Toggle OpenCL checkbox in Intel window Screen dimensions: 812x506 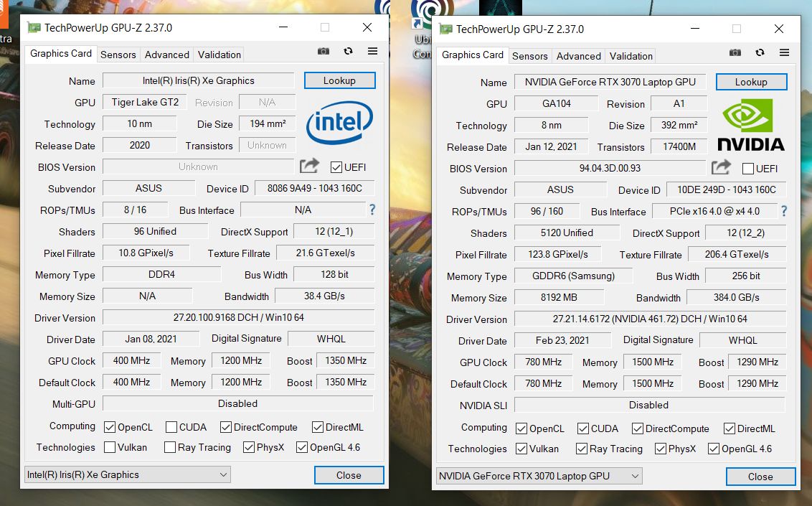(110, 427)
